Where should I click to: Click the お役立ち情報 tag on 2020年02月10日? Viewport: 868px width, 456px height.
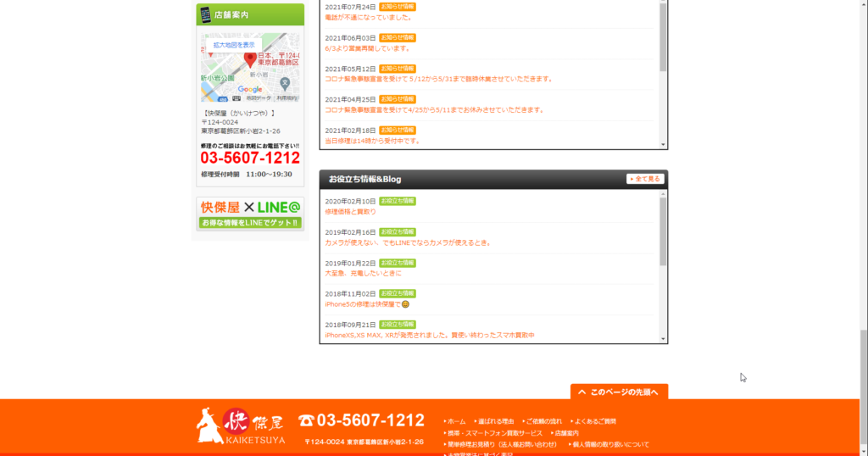point(398,201)
